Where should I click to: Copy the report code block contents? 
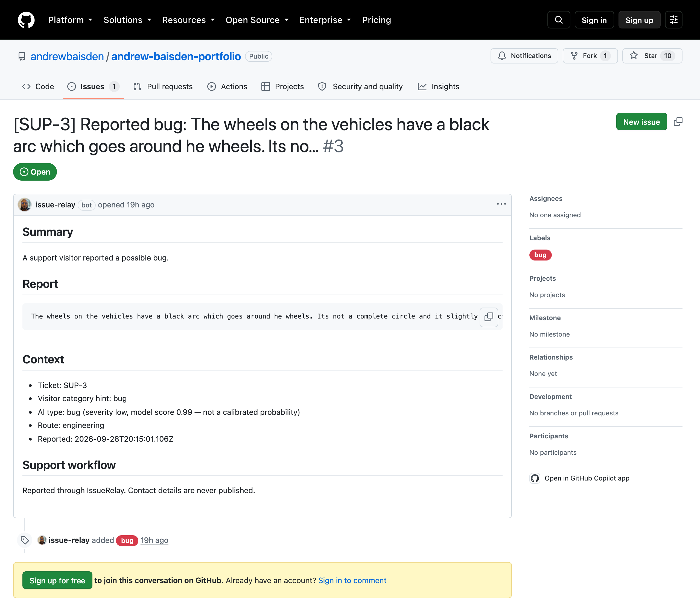point(489,317)
